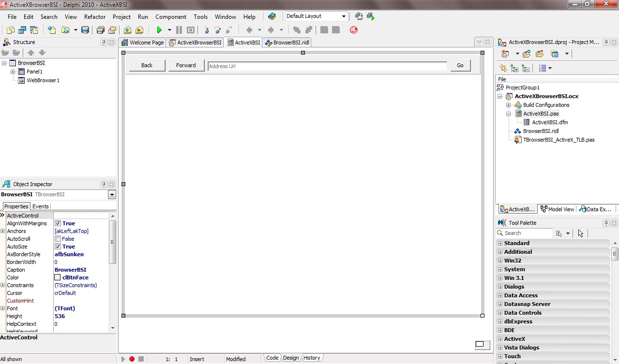The height and width of the screenshot is (364, 619).
Task: Click the Move Up arrow in Structure panel
Action: point(31,53)
